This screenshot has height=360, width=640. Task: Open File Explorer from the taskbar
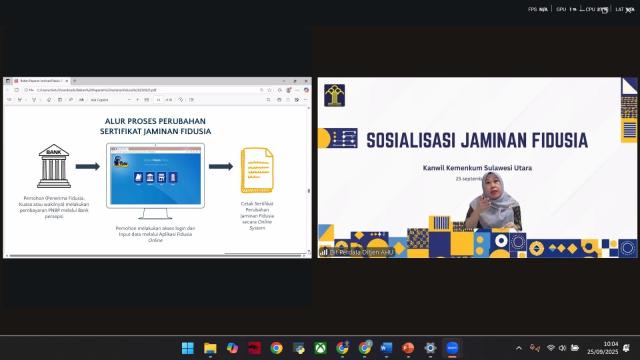[x=210, y=348]
